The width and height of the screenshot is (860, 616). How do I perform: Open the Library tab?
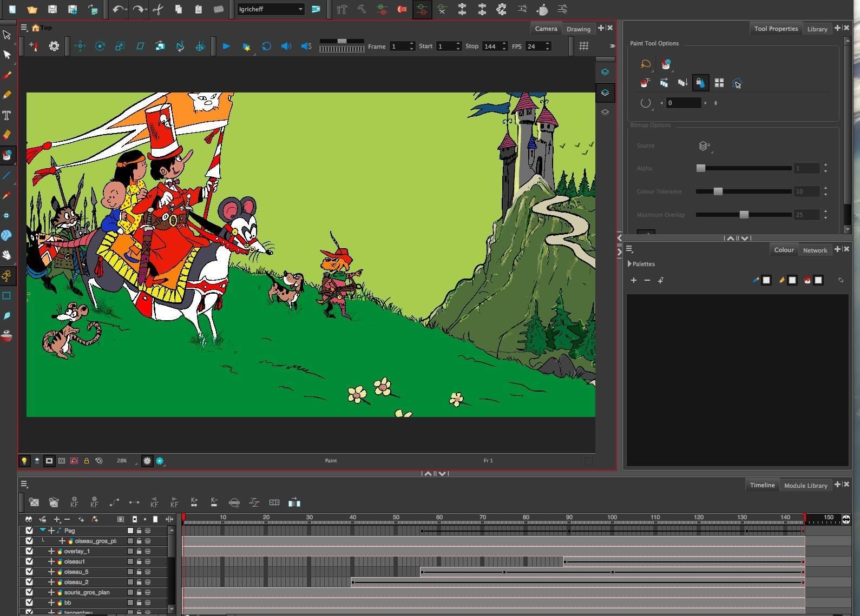point(817,29)
